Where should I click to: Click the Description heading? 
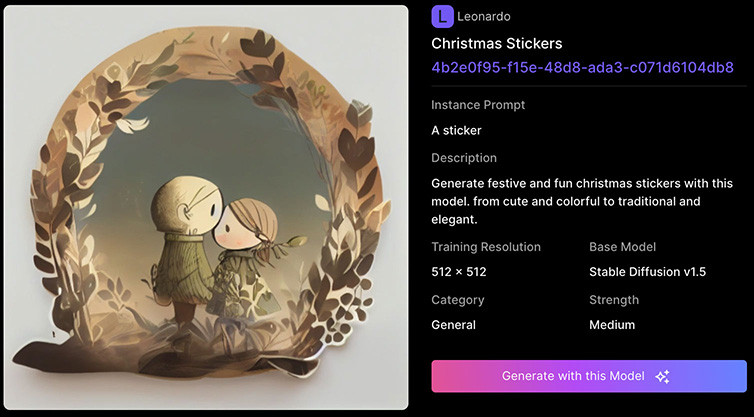coord(464,158)
